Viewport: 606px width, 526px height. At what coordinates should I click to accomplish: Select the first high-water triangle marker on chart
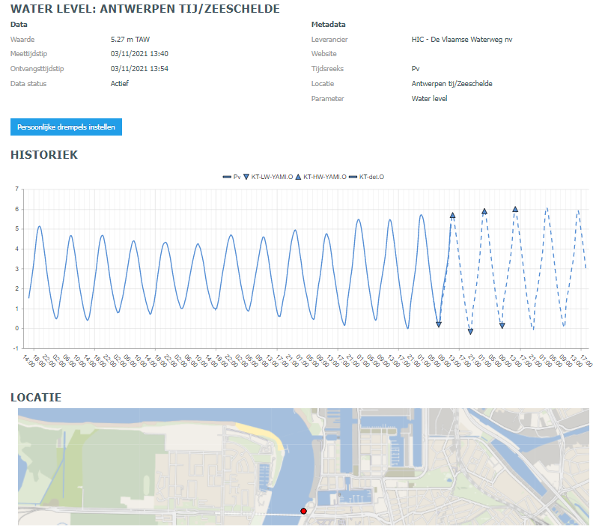click(453, 215)
